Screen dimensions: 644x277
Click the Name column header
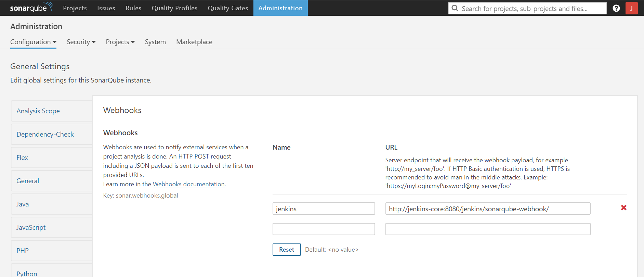[281, 147]
